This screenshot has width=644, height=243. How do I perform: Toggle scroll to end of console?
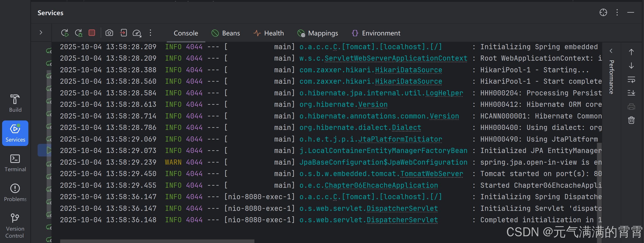point(631,93)
